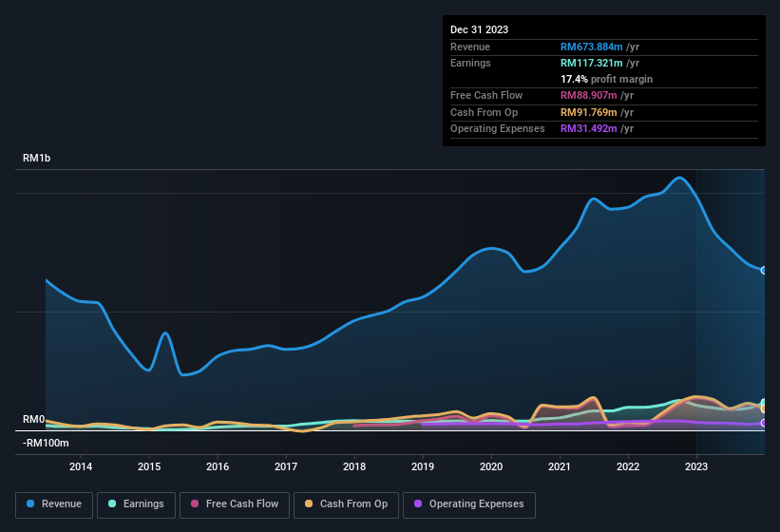
Task: Click the 2014 x-axis label
Action: pyautogui.click(x=81, y=466)
